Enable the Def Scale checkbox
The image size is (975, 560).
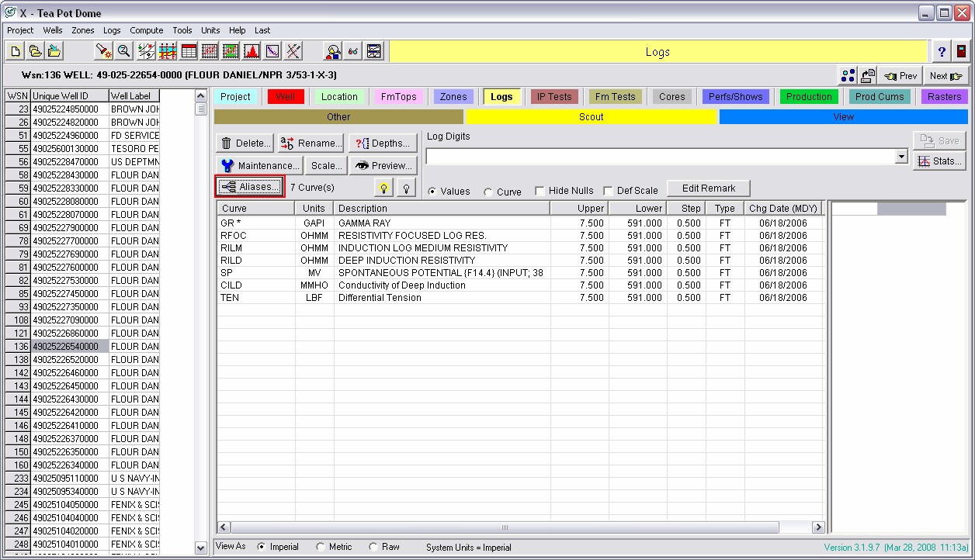pos(609,191)
